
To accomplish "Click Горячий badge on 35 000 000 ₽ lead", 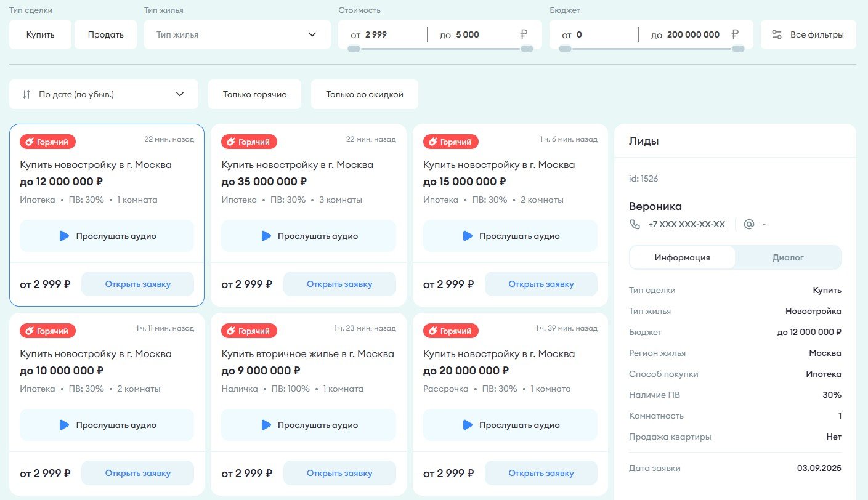I will coord(249,142).
